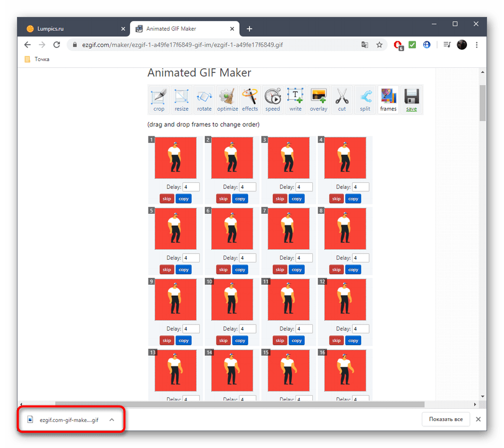Viewport: 504px width, 448px height.
Task: Open the optimize tool
Action: 227,100
